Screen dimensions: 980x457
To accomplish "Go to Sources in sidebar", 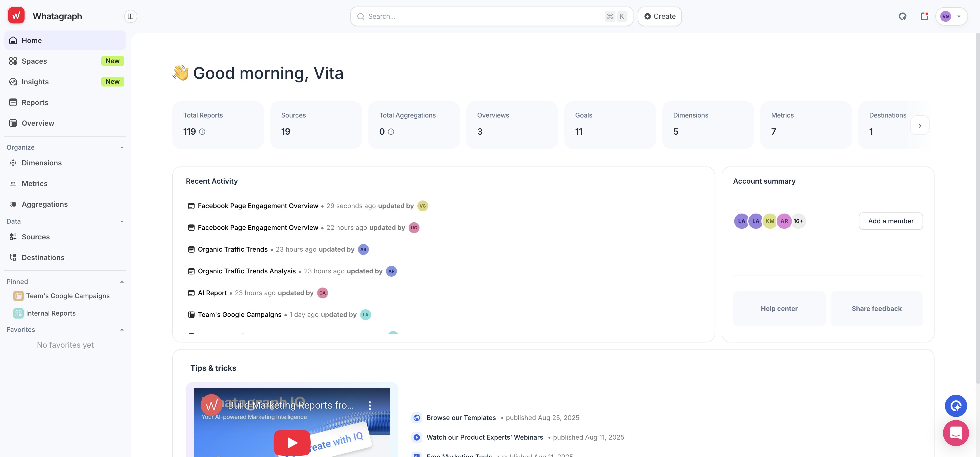I will tap(35, 237).
